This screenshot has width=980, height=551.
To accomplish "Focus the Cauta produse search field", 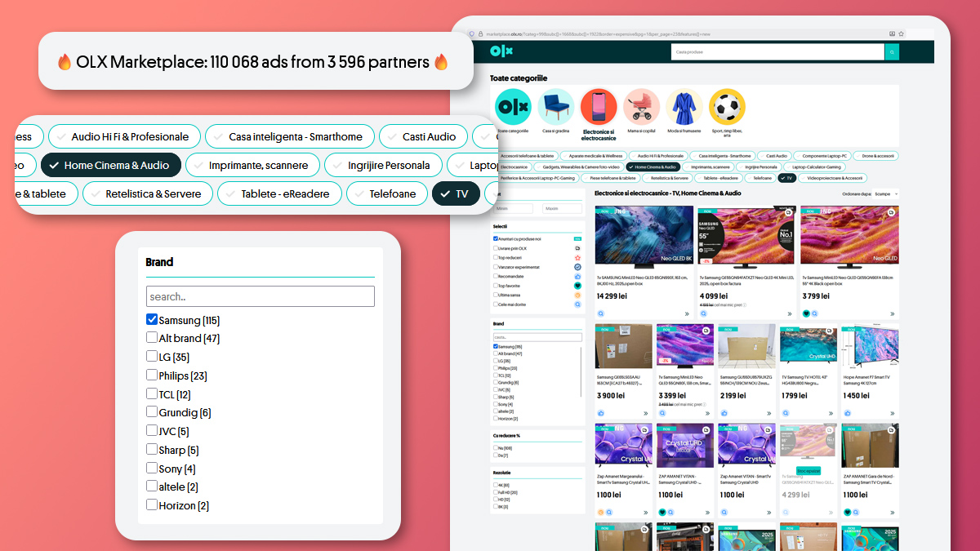I will coord(777,52).
